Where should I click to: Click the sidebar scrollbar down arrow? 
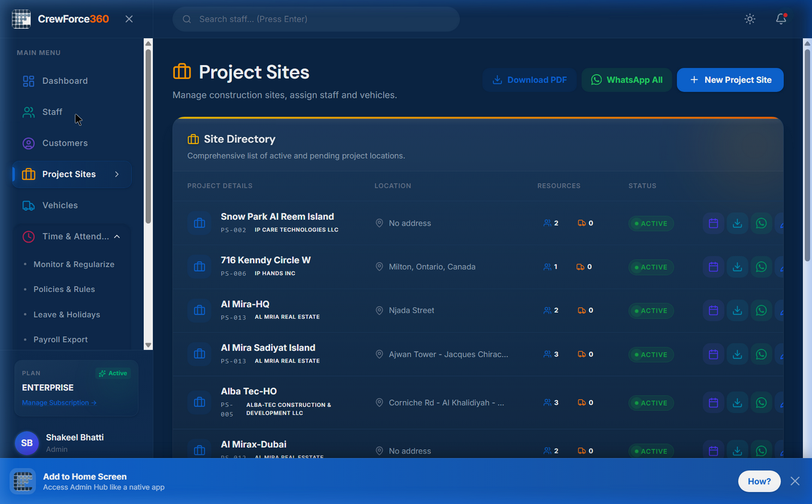point(149,345)
